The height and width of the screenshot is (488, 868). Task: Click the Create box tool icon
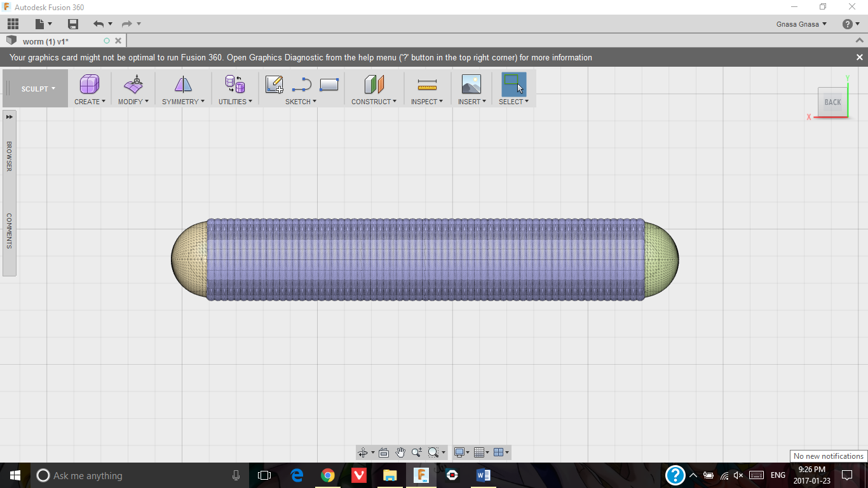point(90,85)
